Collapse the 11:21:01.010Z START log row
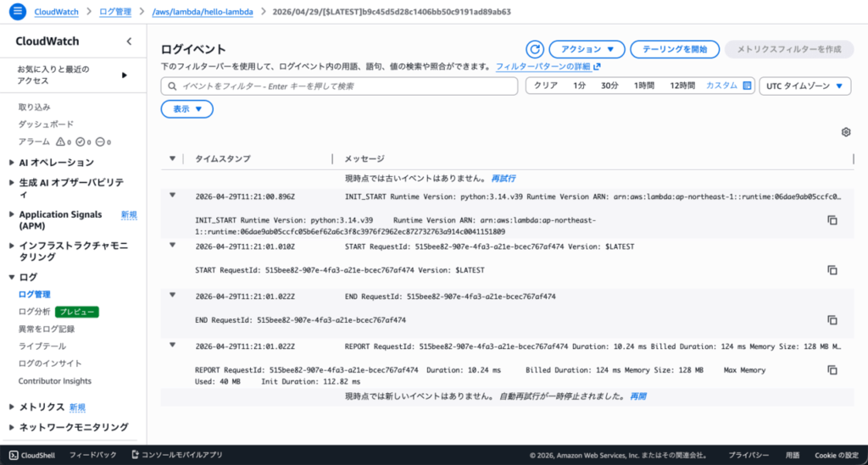The height and width of the screenshot is (465, 868). tap(172, 245)
